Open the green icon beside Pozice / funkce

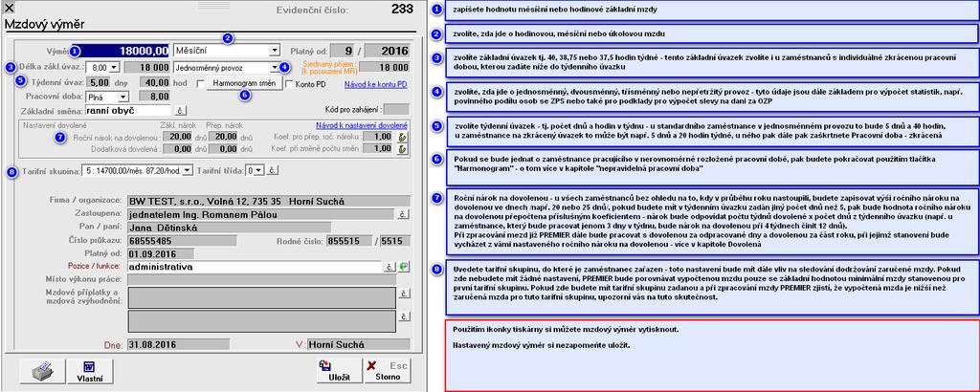(405, 267)
